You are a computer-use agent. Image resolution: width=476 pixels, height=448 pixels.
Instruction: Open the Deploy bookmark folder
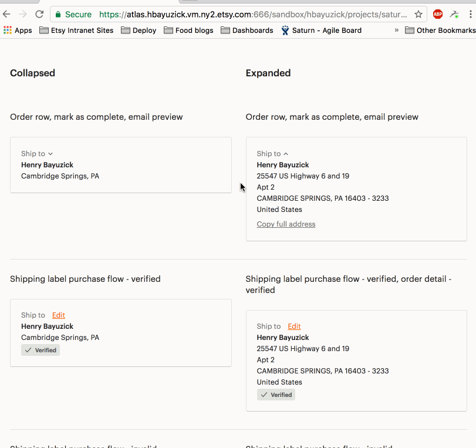pos(139,31)
